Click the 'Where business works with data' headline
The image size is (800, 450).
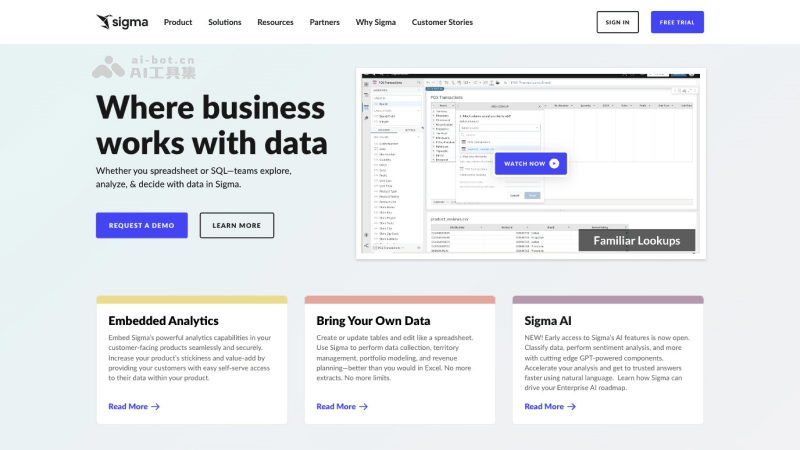pyautogui.click(x=211, y=125)
